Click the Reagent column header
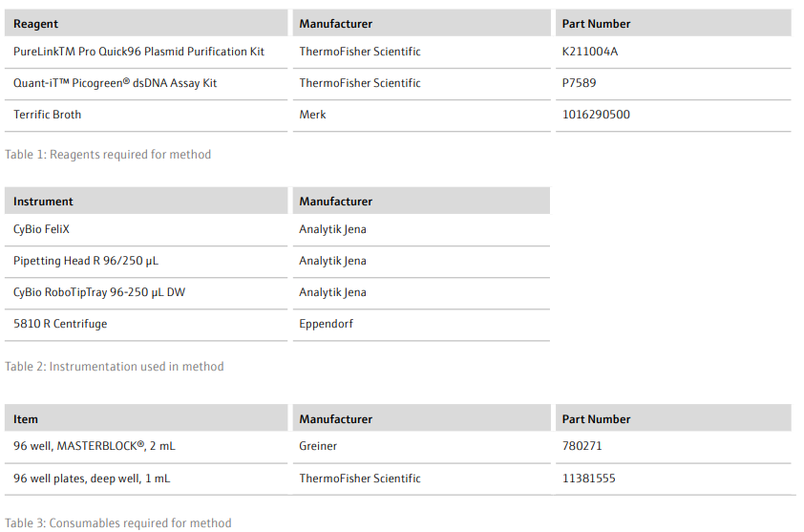 coord(146,24)
